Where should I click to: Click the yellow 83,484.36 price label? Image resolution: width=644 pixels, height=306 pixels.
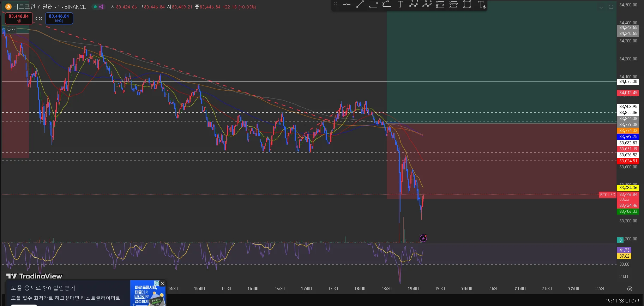tap(628, 188)
